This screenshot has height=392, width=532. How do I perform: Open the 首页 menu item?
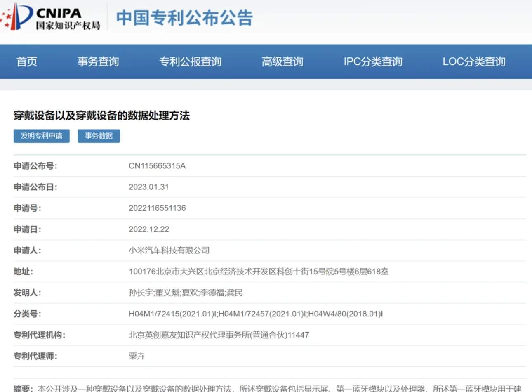click(x=27, y=62)
